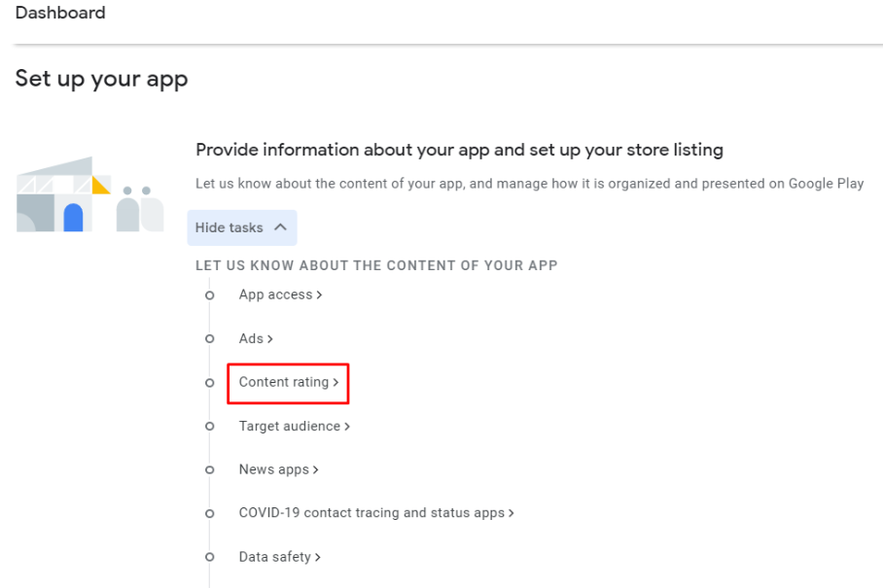Viewport: 883px width, 588px height.
Task: Open COVID-19 contact tracing and status apps
Action: (x=375, y=513)
